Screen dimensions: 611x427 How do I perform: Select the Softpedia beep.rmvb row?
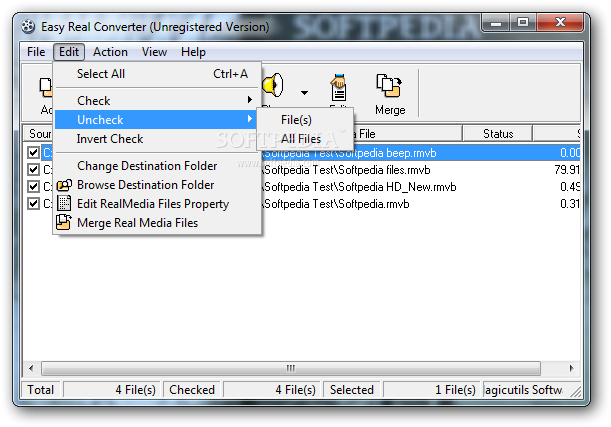point(304,153)
